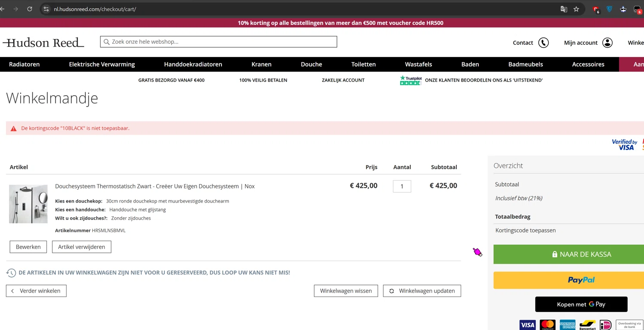Click the Trustpilot rating logo

(x=411, y=80)
